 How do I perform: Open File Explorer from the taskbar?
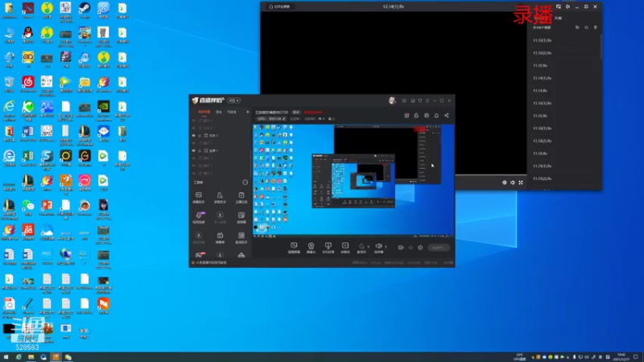pos(31,357)
